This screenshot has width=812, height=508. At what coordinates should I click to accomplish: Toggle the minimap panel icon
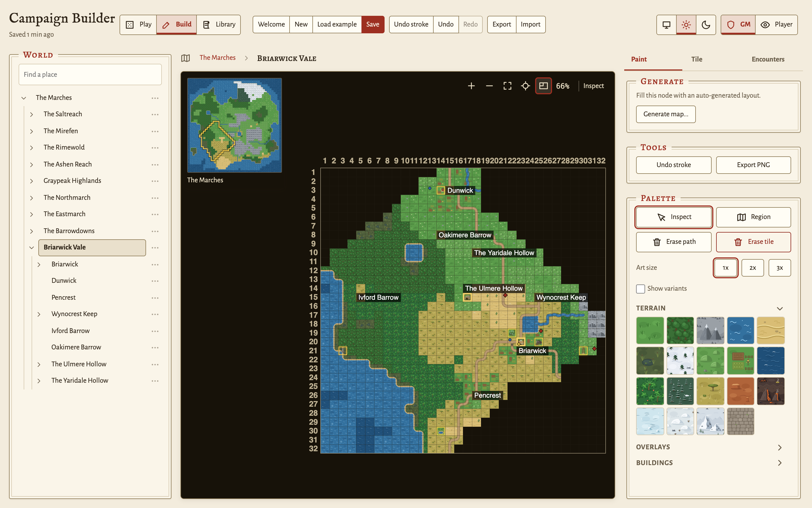pyautogui.click(x=543, y=86)
